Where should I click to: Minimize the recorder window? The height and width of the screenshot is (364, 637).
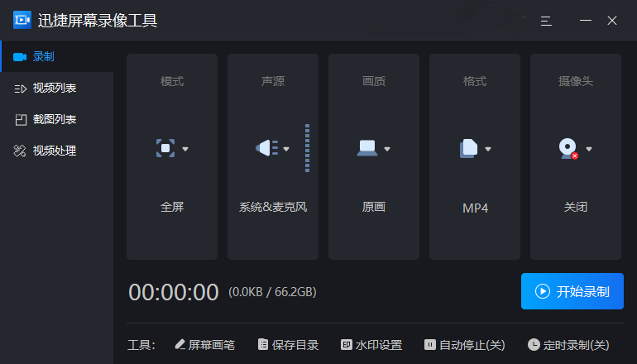point(586,21)
